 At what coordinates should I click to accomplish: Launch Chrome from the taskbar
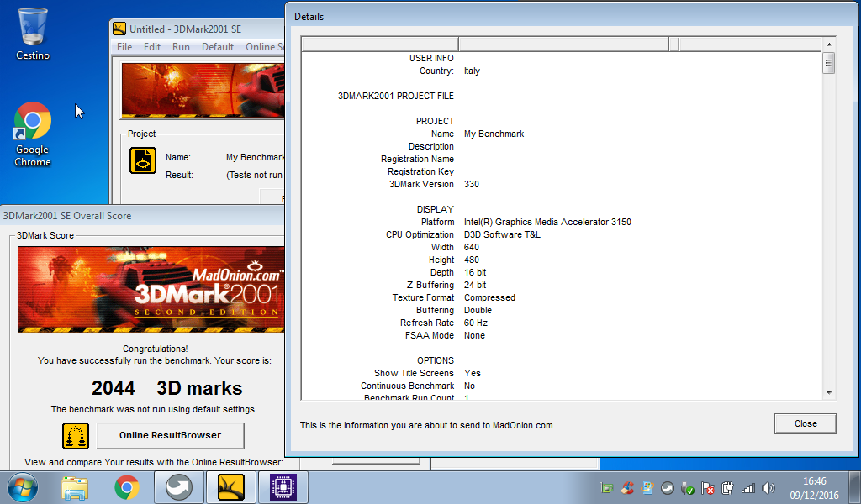[127, 487]
